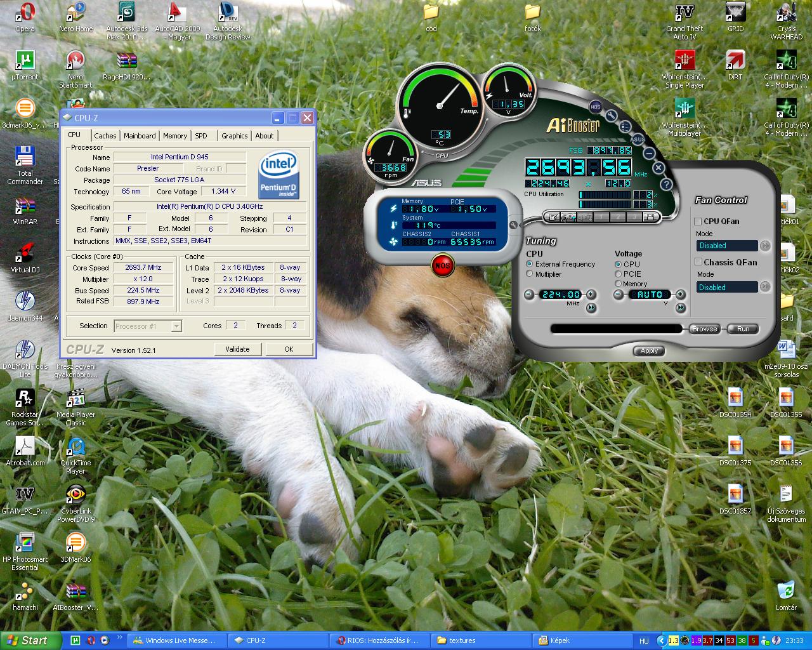Select CPU voltage radio button
The height and width of the screenshot is (650, 812).
pyautogui.click(x=618, y=264)
